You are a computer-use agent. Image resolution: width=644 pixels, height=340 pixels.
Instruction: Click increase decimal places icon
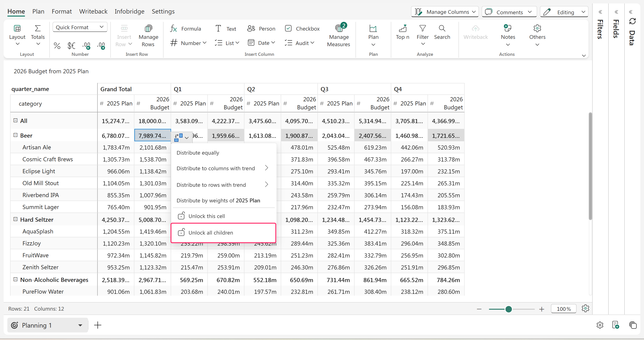tap(86, 45)
